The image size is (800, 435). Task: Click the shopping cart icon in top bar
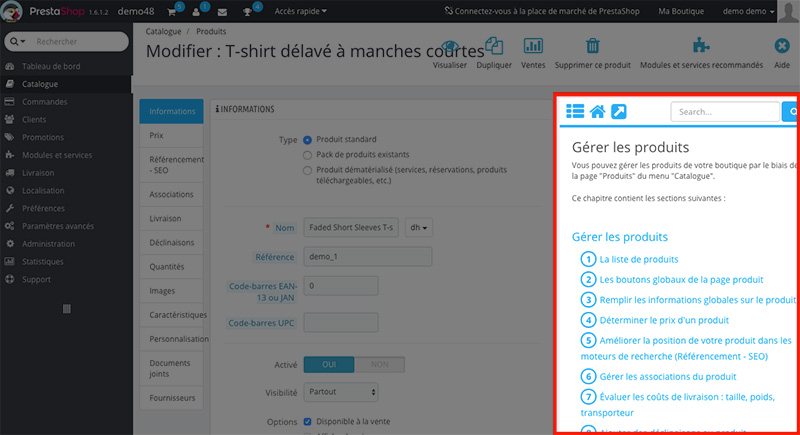pos(170,12)
